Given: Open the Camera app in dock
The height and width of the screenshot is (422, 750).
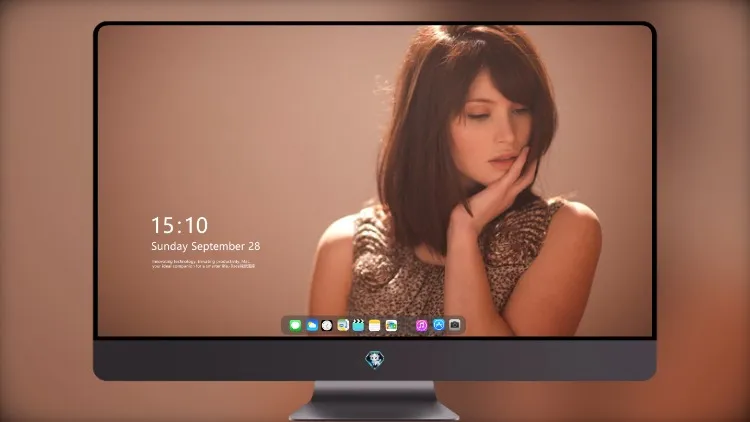Looking at the screenshot, I should point(455,325).
